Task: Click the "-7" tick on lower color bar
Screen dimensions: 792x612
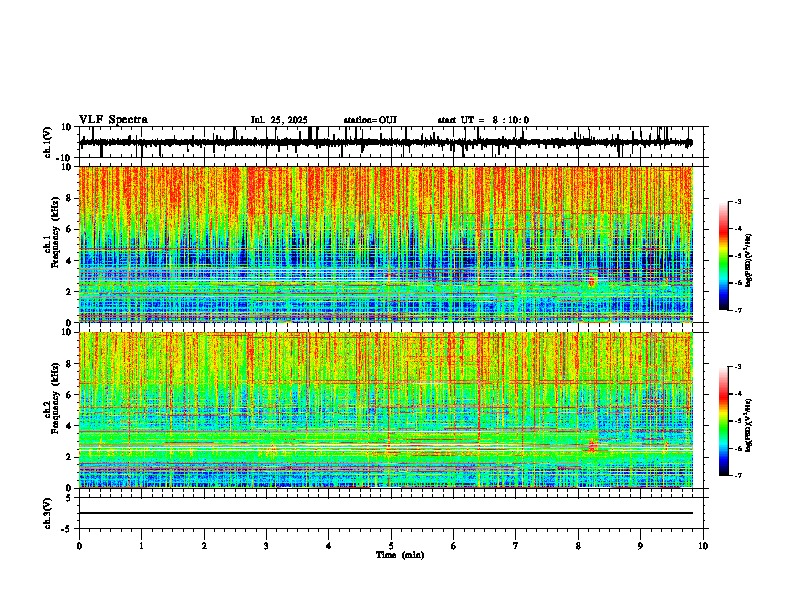Action: [x=738, y=475]
